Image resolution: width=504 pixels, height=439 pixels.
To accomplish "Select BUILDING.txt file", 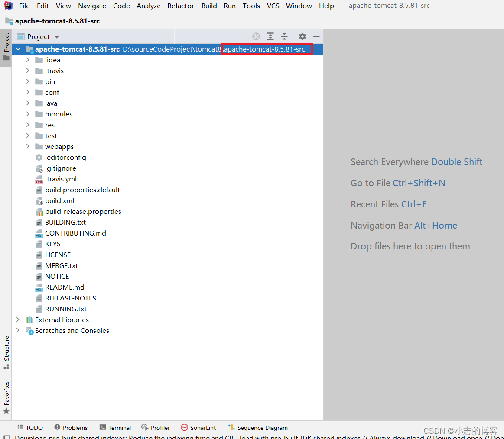I will tap(65, 222).
